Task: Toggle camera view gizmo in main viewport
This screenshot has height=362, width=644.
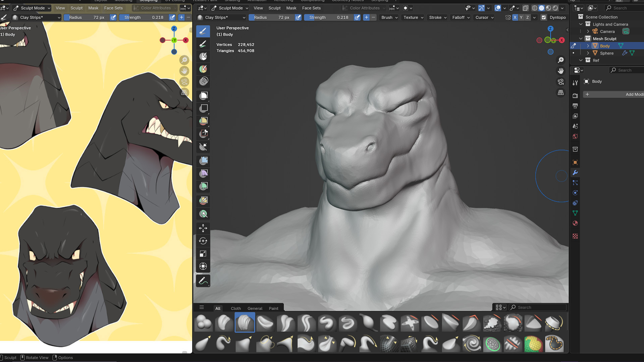Action: [x=560, y=82]
